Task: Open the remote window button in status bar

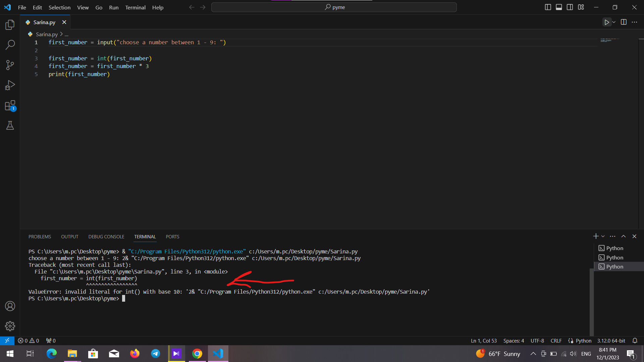Action: (7, 341)
